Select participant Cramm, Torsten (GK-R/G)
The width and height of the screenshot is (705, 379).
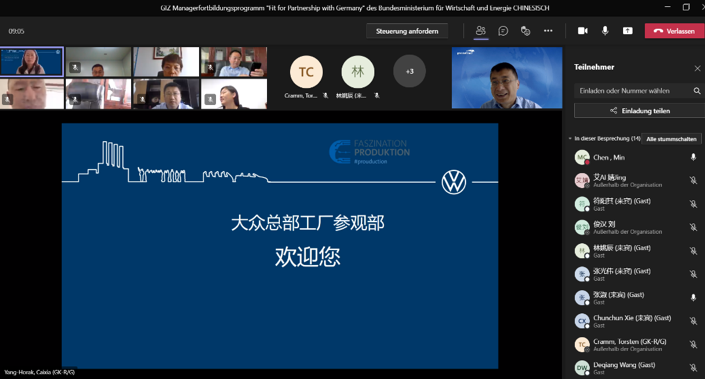pyautogui.click(x=636, y=344)
